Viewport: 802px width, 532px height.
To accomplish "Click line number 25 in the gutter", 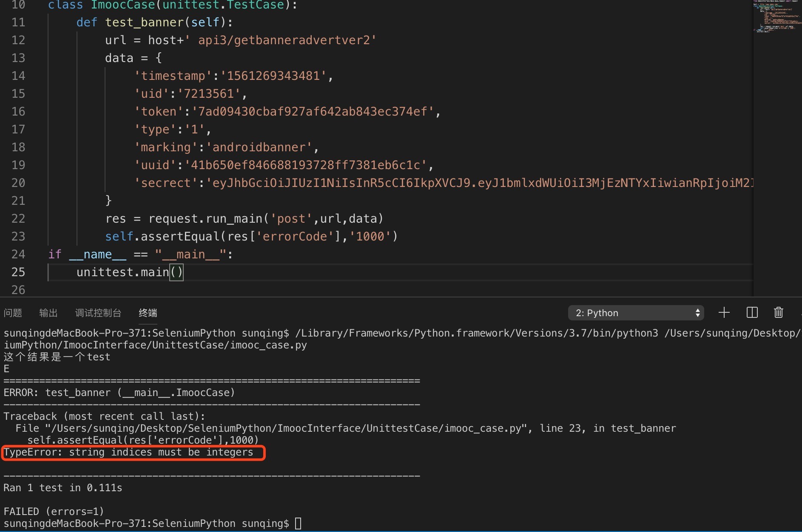I will click(18, 272).
